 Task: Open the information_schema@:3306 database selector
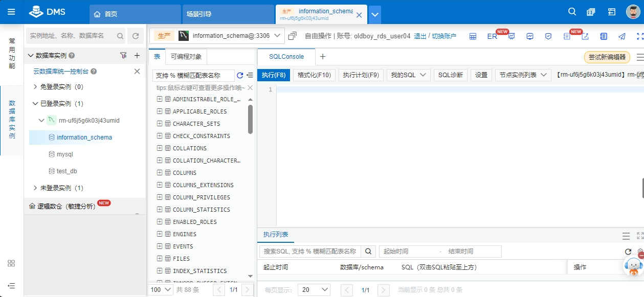click(x=231, y=36)
